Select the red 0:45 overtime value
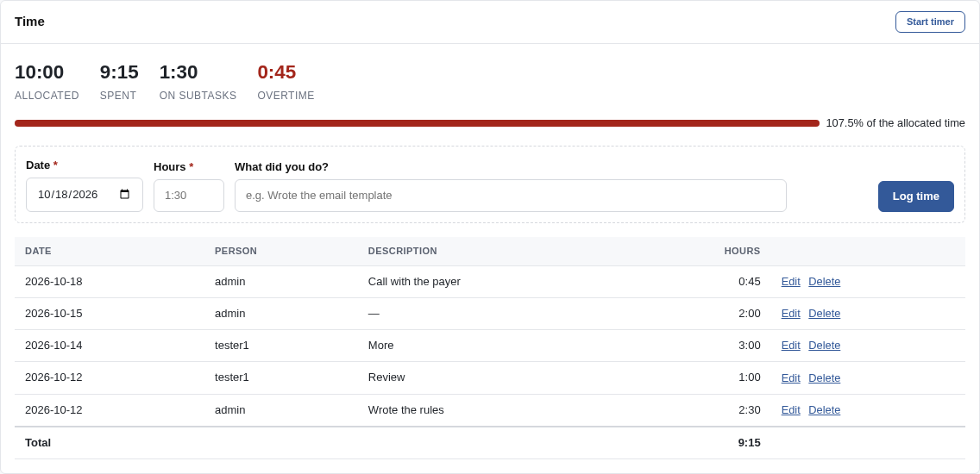This screenshot has height=474, width=980. tap(277, 72)
